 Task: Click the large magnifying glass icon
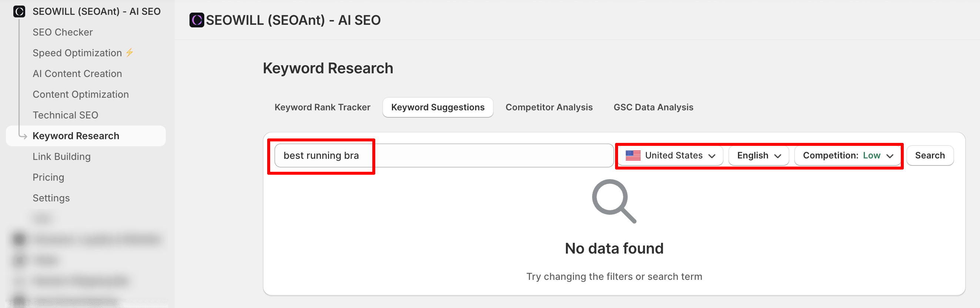[614, 201]
